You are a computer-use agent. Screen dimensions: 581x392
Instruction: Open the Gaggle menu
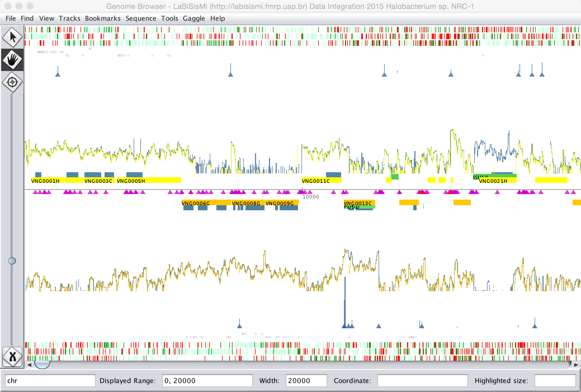coord(194,18)
